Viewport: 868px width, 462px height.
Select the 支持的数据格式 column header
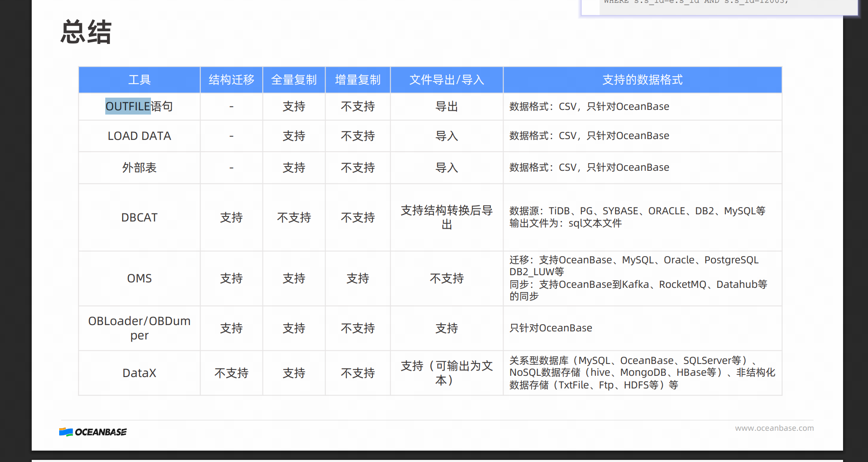click(x=642, y=80)
